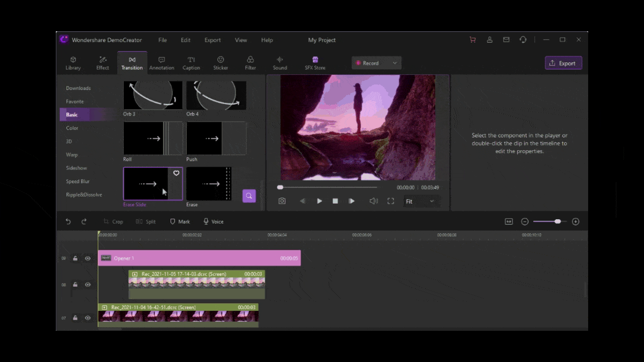
Task: Click the purple search icon in transitions
Action: pos(249,196)
